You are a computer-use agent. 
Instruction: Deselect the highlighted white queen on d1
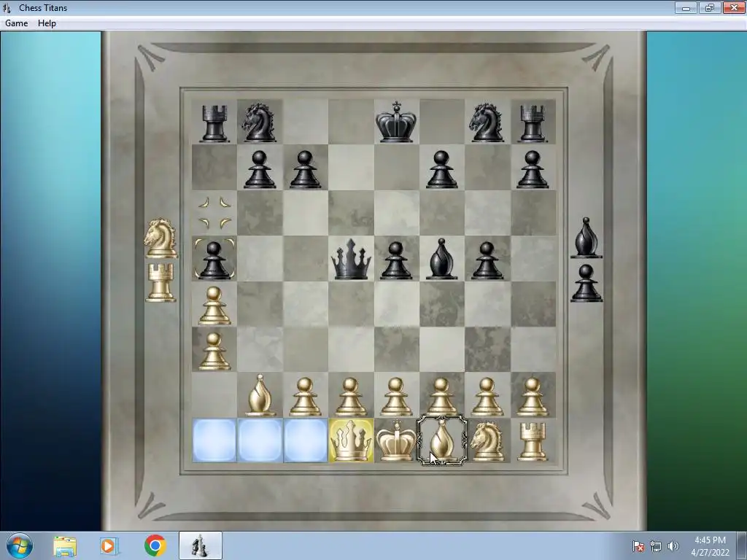pyautogui.click(x=351, y=440)
